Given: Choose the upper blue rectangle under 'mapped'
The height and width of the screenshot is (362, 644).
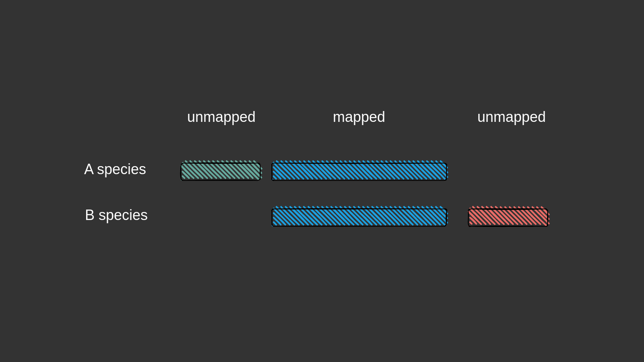Looking at the screenshot, I should click(359, 171).
